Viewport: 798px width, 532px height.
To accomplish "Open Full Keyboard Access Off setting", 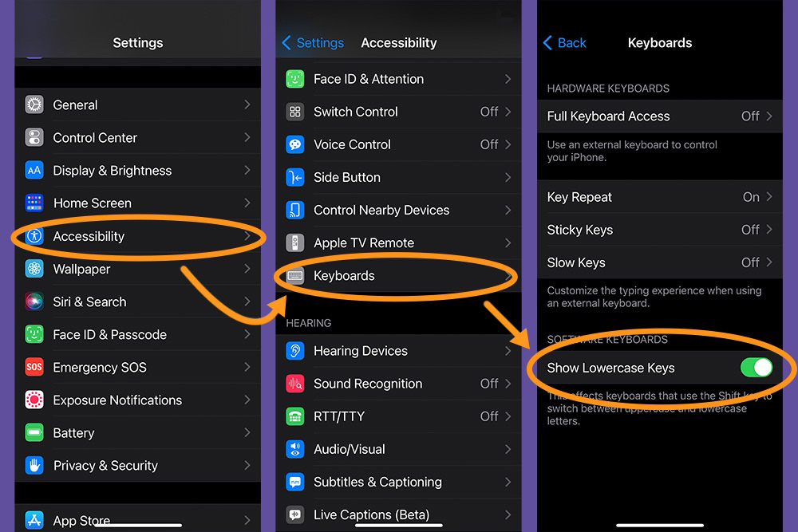I will (658, 116).
